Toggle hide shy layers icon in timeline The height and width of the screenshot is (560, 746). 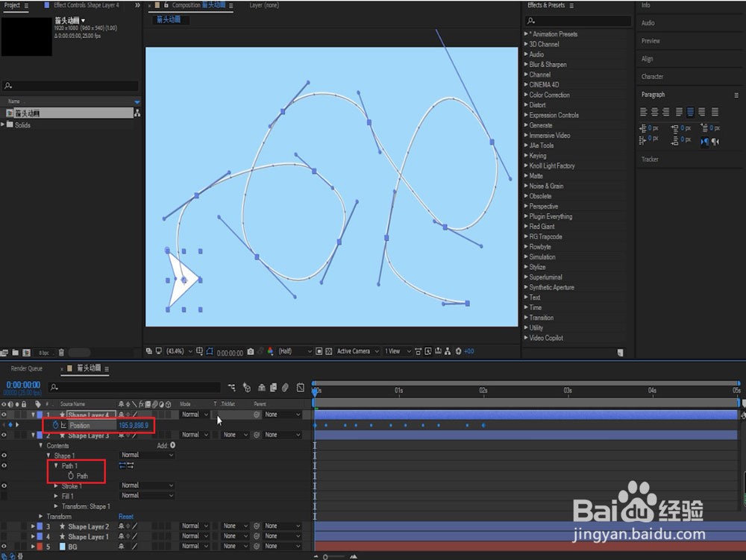(x=262, y=388)
